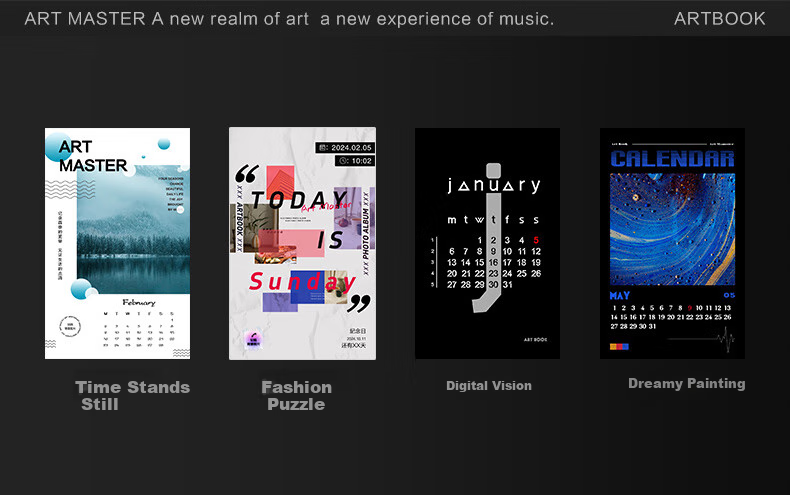Click the Fashion Puzzle label
The height and width of the screenshot is (495, 790).
click(x=296, y=396)
